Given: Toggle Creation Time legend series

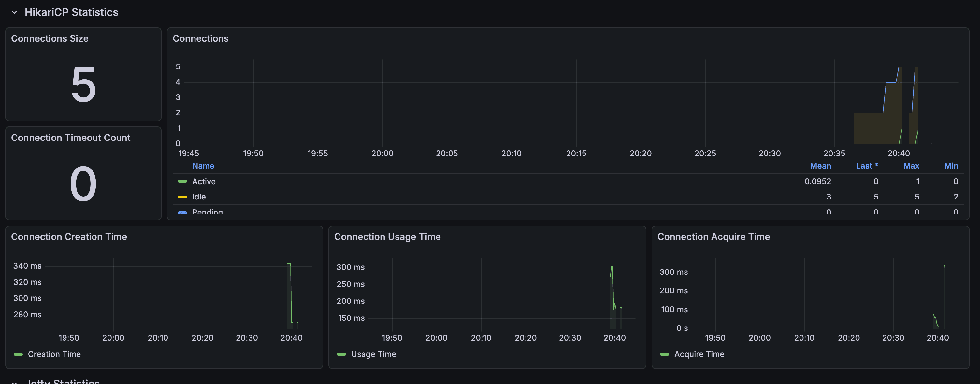Looking at the screenshot, I should tap(54, 354).
